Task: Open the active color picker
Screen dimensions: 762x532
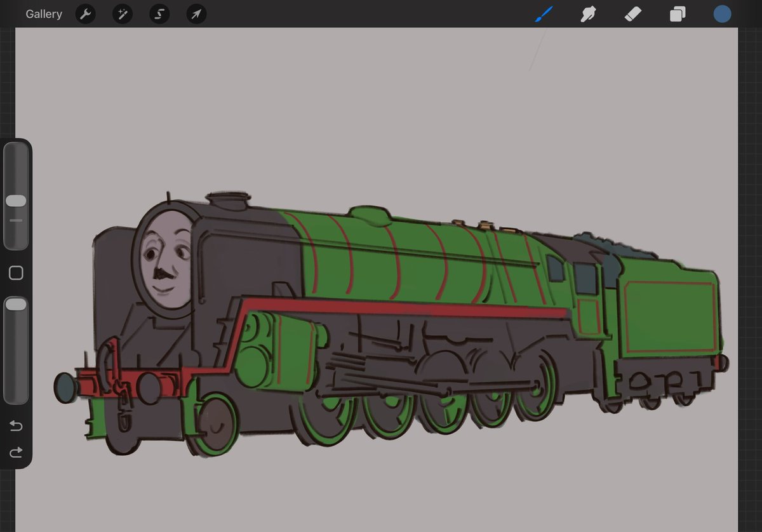Action: pyautogui.click(x=722, y=13)
